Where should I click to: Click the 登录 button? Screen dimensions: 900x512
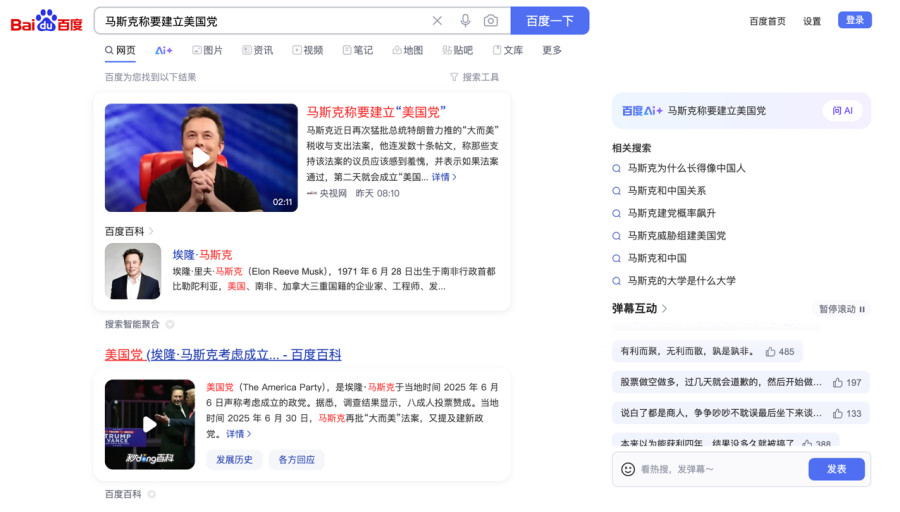pyautogui.click(x=855, y=20)
